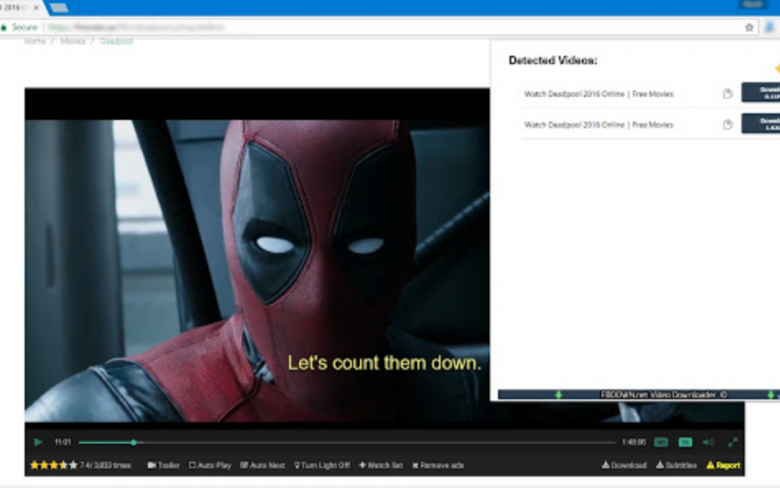Click first Download button in Detected Videos
Screen dimensions: 780x488
click(x=760, y=93)
